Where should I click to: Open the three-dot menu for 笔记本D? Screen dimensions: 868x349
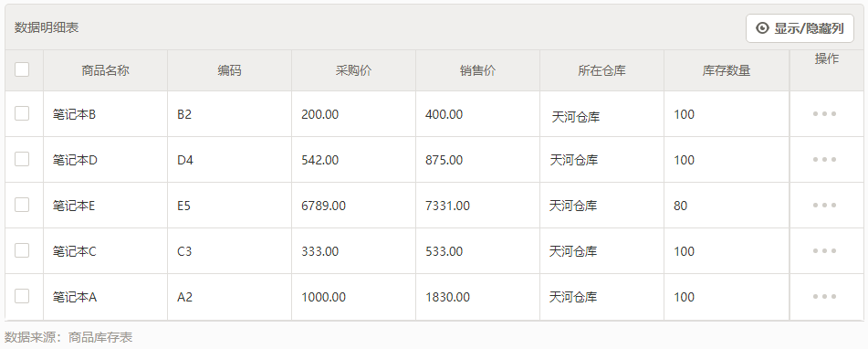[824, 160]
